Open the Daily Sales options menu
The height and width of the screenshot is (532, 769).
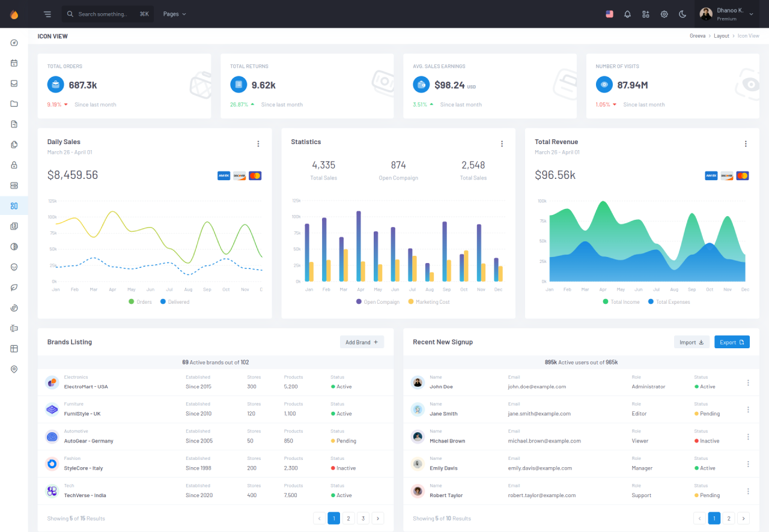(x=258, y=144)
